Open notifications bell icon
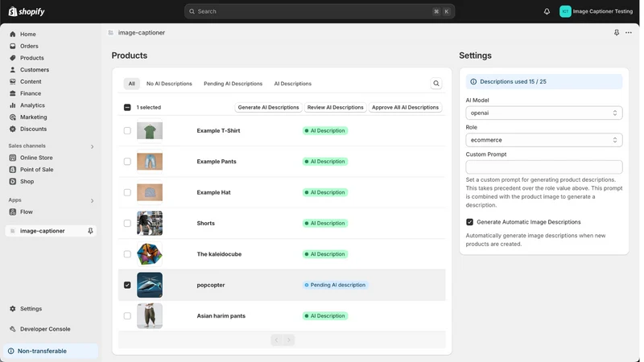Image resolution: width=644 pixels, height=362 pixels. coord(547,11)
